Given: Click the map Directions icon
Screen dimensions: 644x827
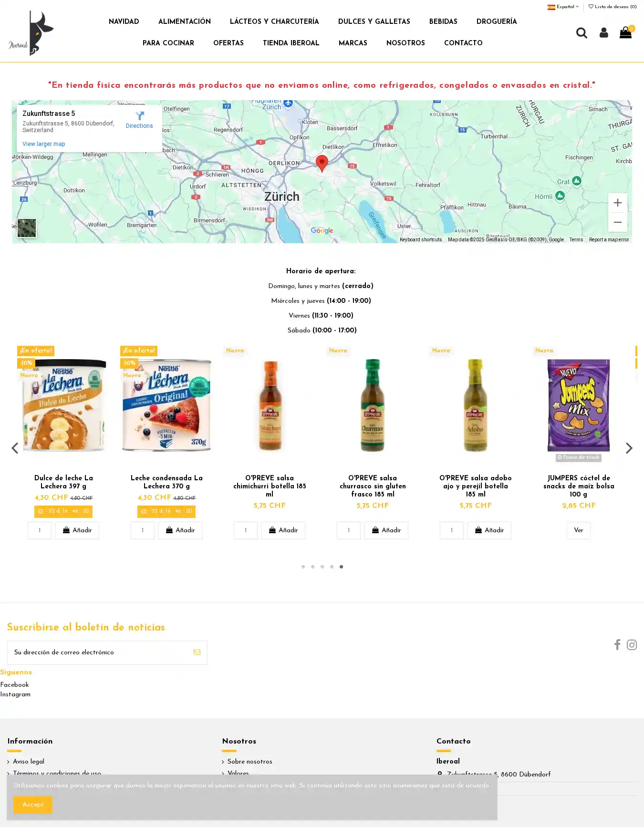Looking at the screenshot, I should [x=139, y=116].
